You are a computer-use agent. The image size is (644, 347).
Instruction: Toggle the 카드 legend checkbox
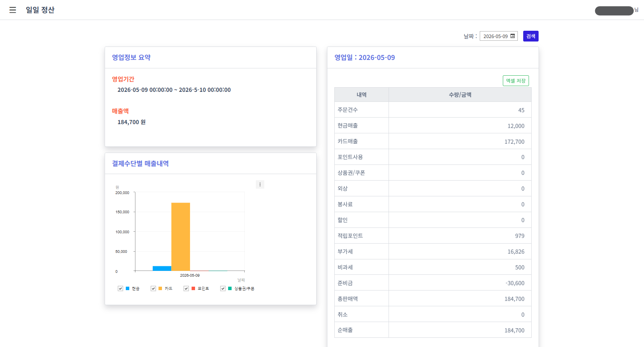tap(153, 289)
